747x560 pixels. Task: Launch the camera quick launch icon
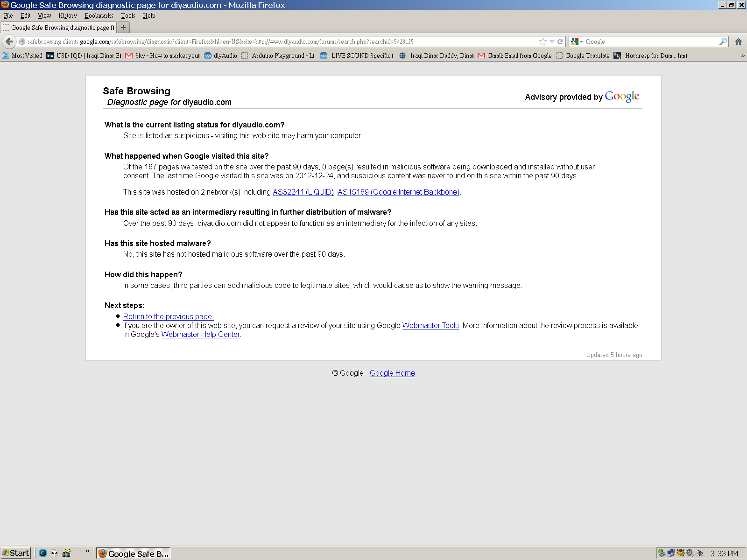(67, 553)
